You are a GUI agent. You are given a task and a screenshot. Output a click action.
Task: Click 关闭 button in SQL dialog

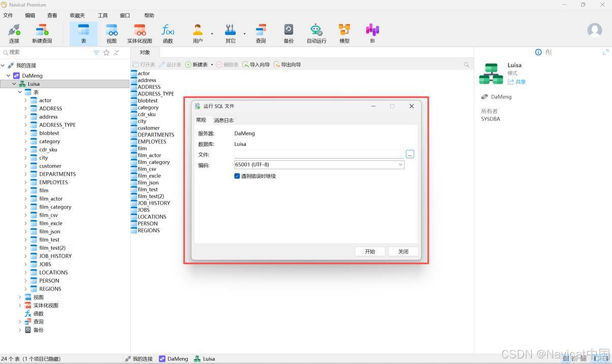coord(403,251)
